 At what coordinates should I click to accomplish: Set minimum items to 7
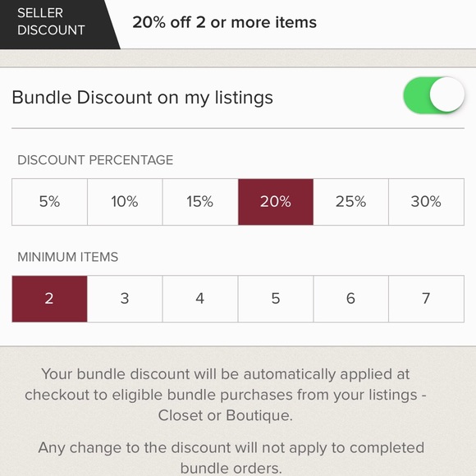click(426, 299)
